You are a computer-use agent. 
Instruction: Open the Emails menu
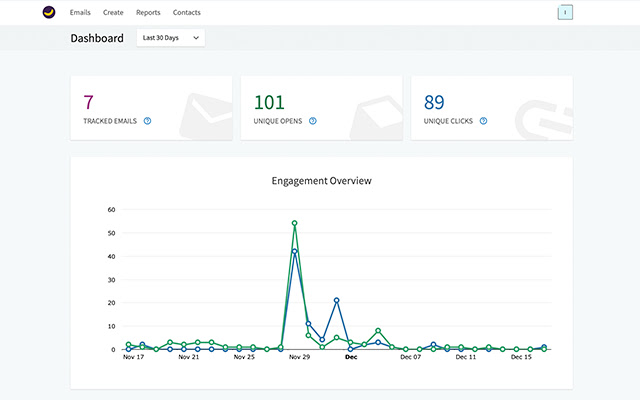point(80,13)
